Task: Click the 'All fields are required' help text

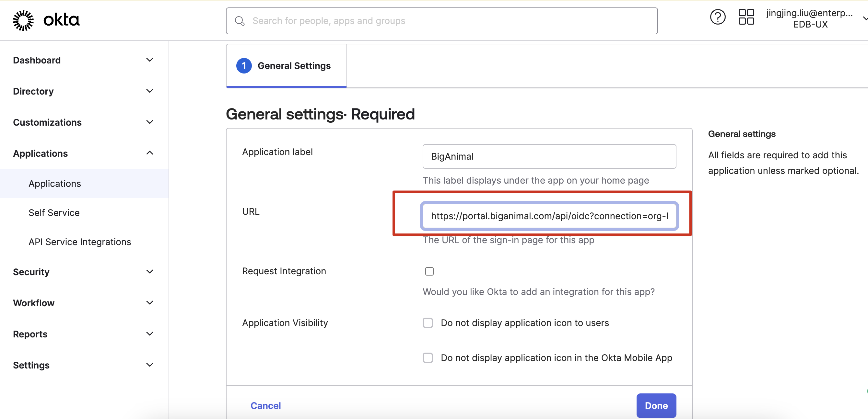Action: coord(783,163)
